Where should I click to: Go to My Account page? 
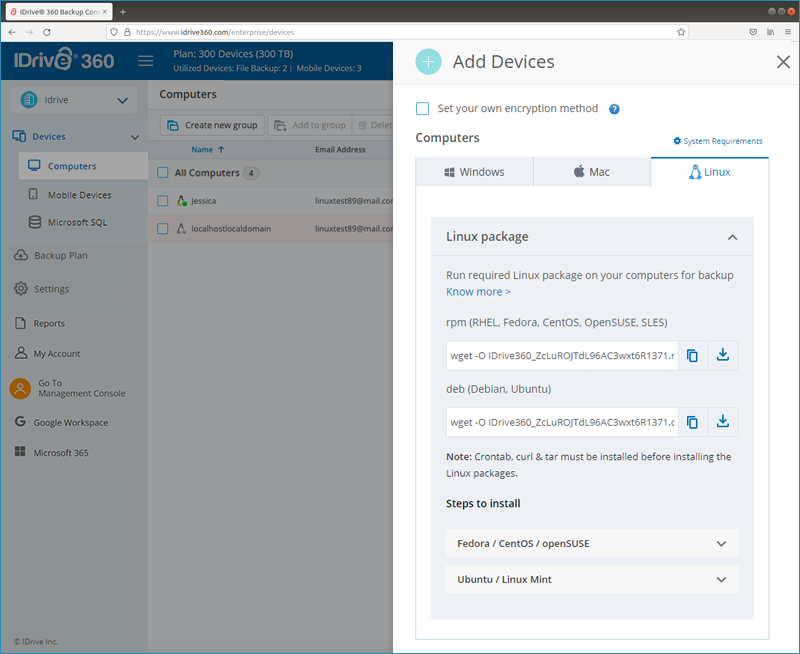[x=57, y=354]
